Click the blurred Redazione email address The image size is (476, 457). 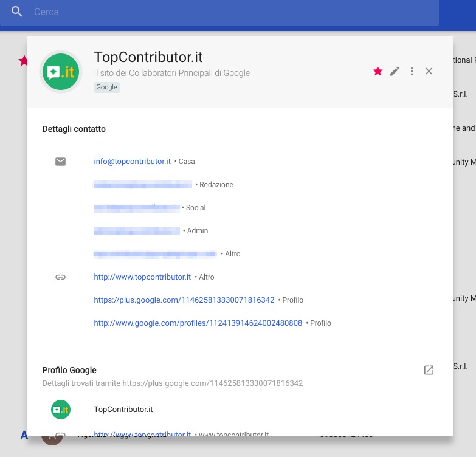click(x=143, y=185)
